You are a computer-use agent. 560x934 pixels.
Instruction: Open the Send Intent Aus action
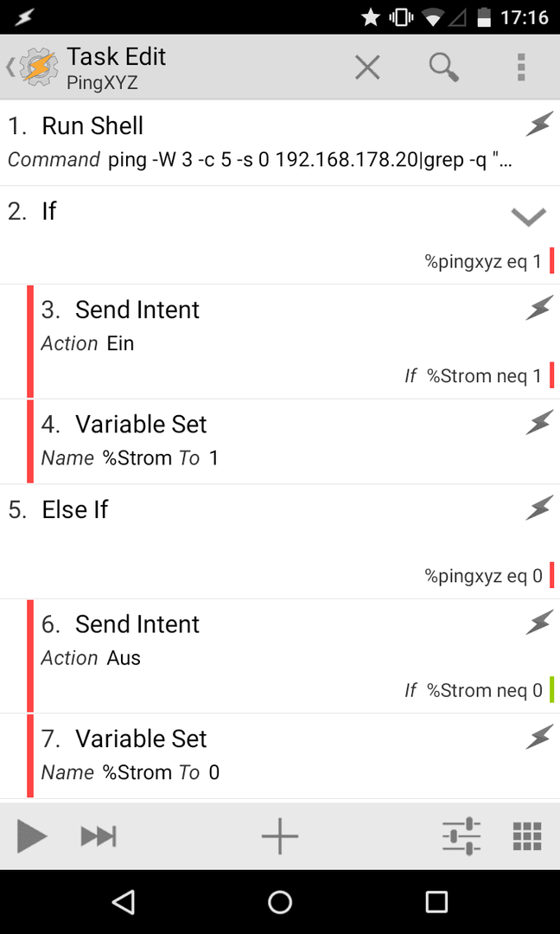click(294, 656)
